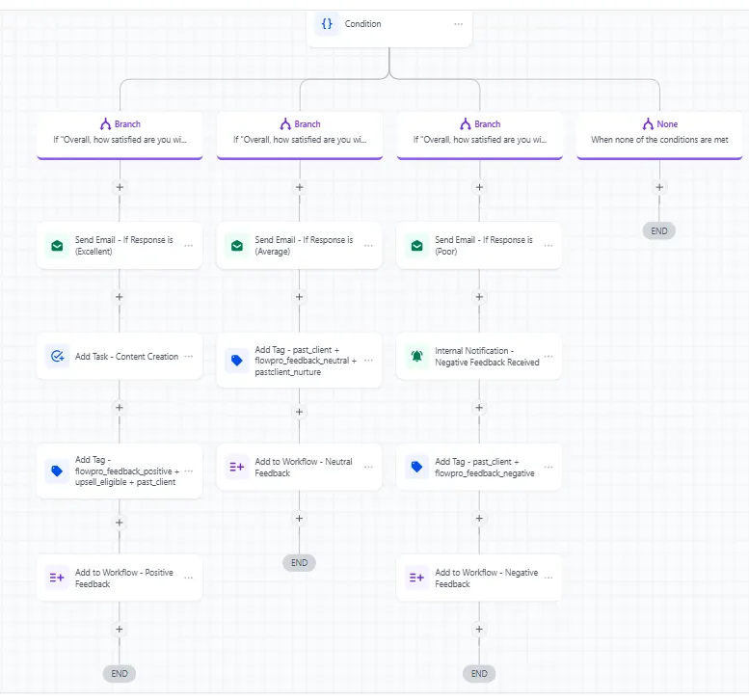Viewport: 749px width, 700px height.
Task: Click 'When none of the conditions are met' text
Action: point(659,140)
